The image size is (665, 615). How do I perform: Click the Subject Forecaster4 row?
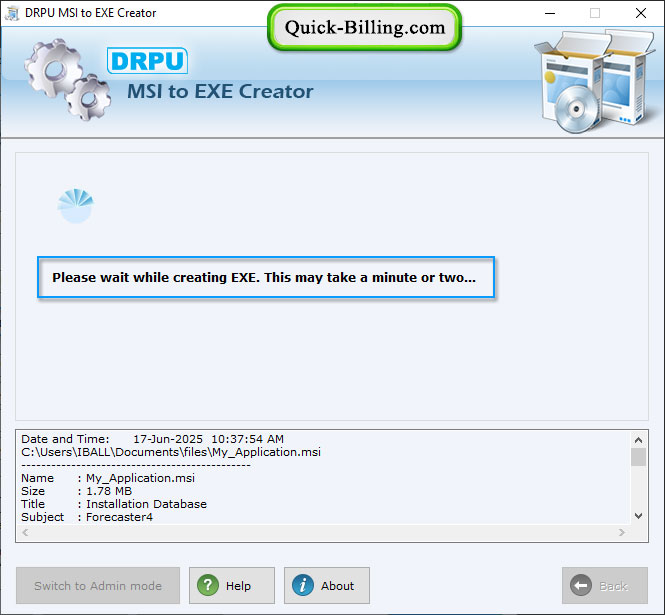[87, 517]
